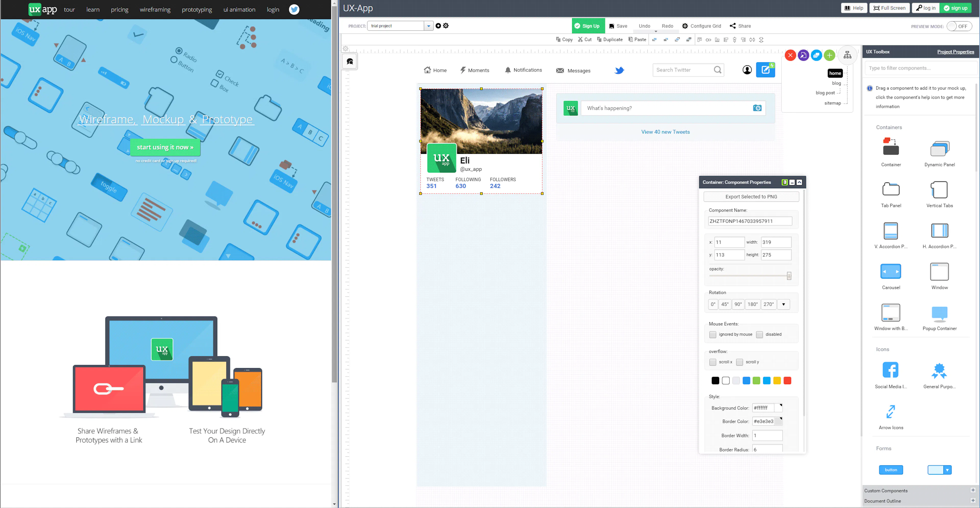This screenshot has width=980, height=508.
Task: Click the Cut toolbar button
Action: click(x=585, y=40)
